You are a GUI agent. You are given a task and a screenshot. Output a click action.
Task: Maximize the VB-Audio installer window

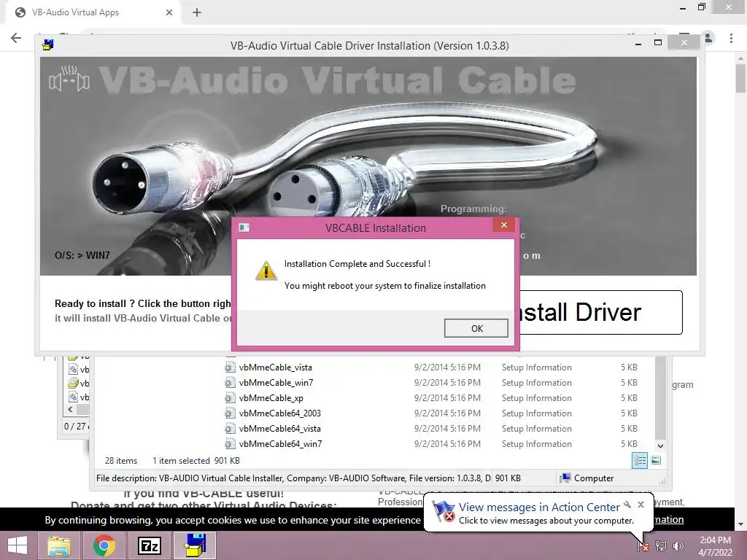(658, 43)
